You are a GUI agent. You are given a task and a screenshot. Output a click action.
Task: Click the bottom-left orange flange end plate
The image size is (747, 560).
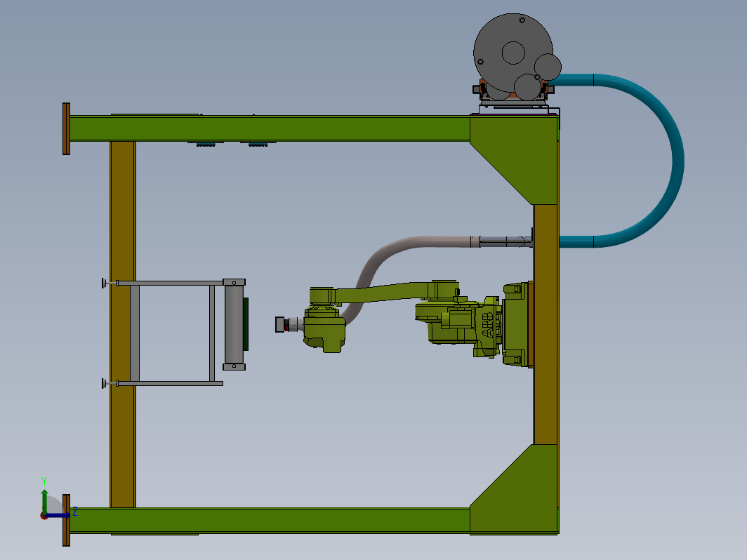[66, 521]
